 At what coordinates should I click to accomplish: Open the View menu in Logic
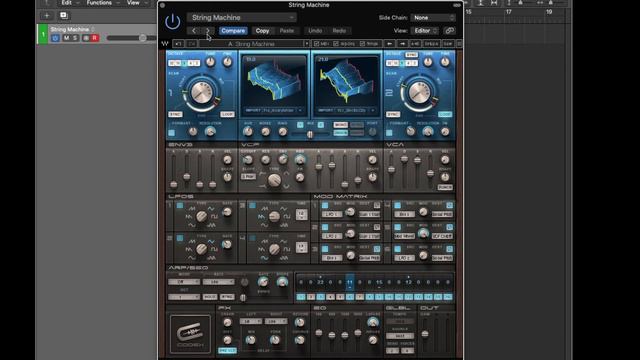[133, 3]
